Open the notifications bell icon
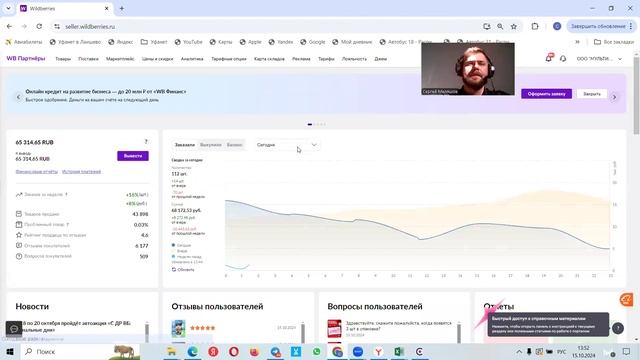640x360 pixels. (563, 59)
